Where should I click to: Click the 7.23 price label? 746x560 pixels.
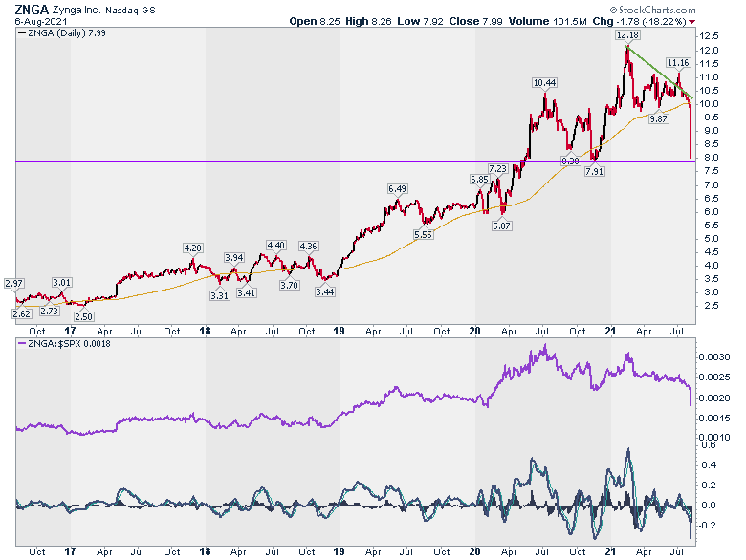coord(497,169)
